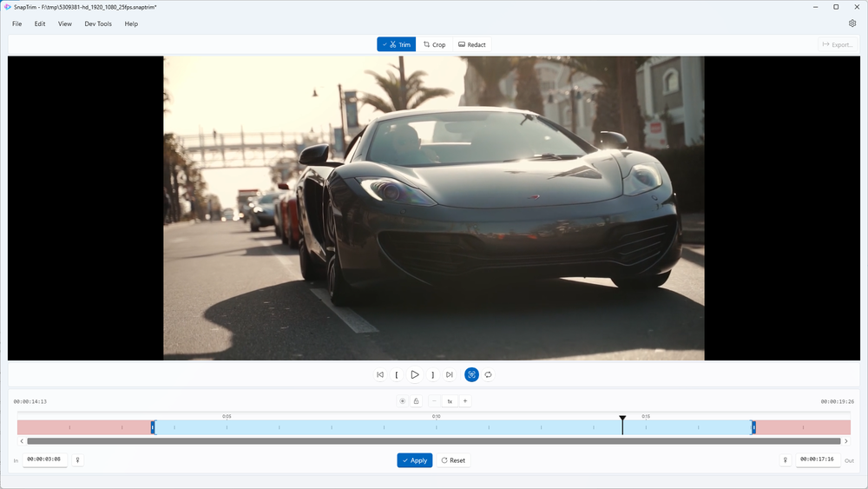
Task: Set the in point with left bracket button
Action: pyautogui.click(x=397, y=374)
